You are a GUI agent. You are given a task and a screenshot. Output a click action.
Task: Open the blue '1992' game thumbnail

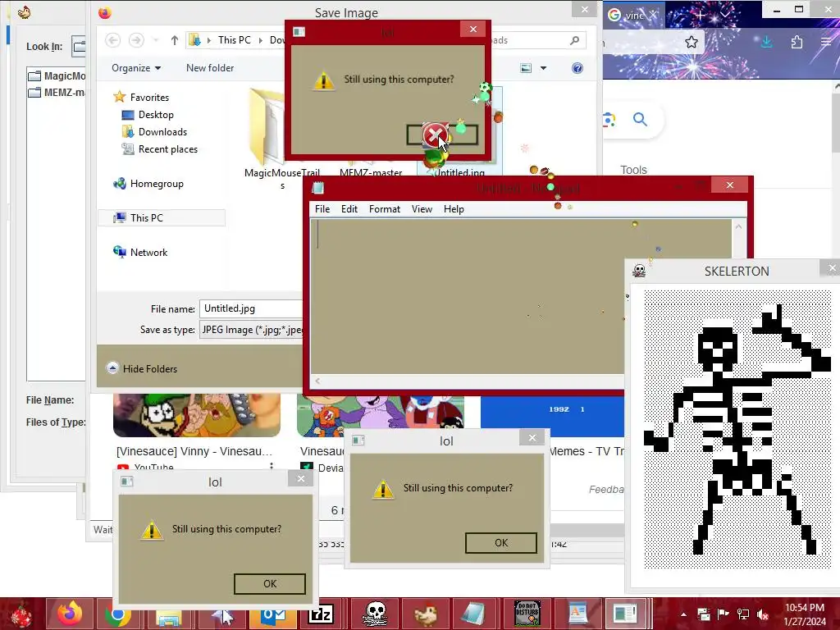[552, 416]
